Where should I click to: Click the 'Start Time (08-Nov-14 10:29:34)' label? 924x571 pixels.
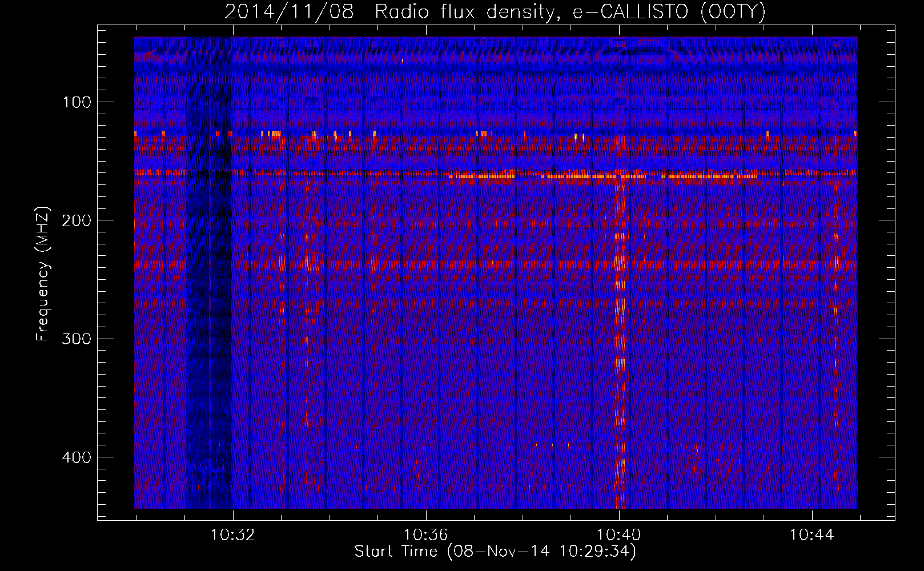[495, 552]
